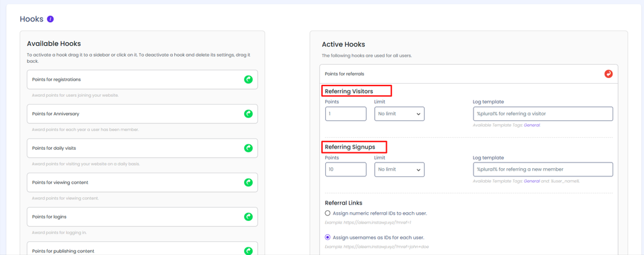Click the Points for referrals header
The width and height of the screenshot is (644, 255).
(x=469, y=74)
